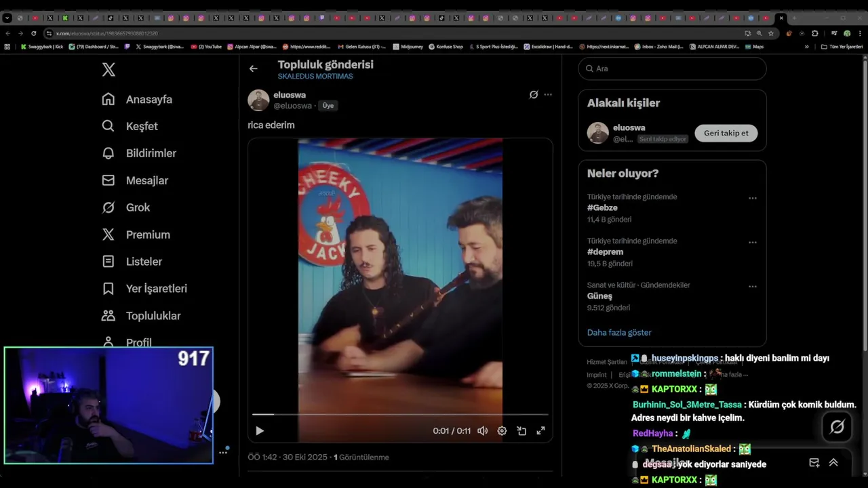The image size is (868, 488).
Task: Open the Maps bookmark
Action: click(x=754, y=47)
